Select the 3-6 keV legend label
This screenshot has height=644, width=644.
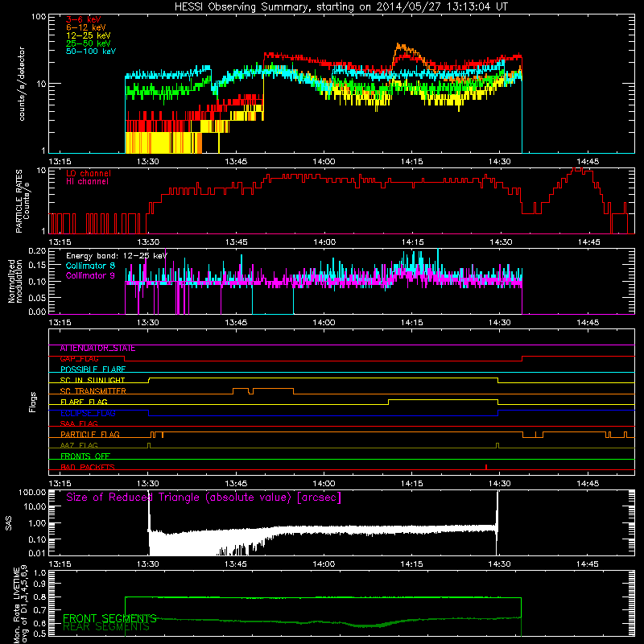[84, 19]
